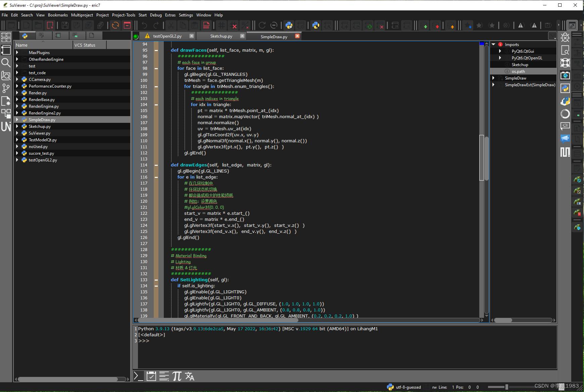Click the green status LED indicator
Viewport: 584px width, 392px height.
136,37
